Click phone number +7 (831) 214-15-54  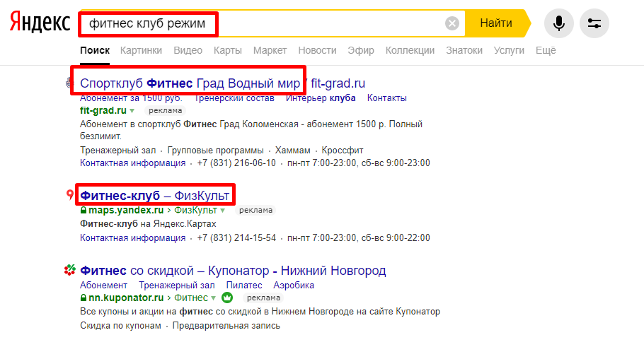click(236, 238)
